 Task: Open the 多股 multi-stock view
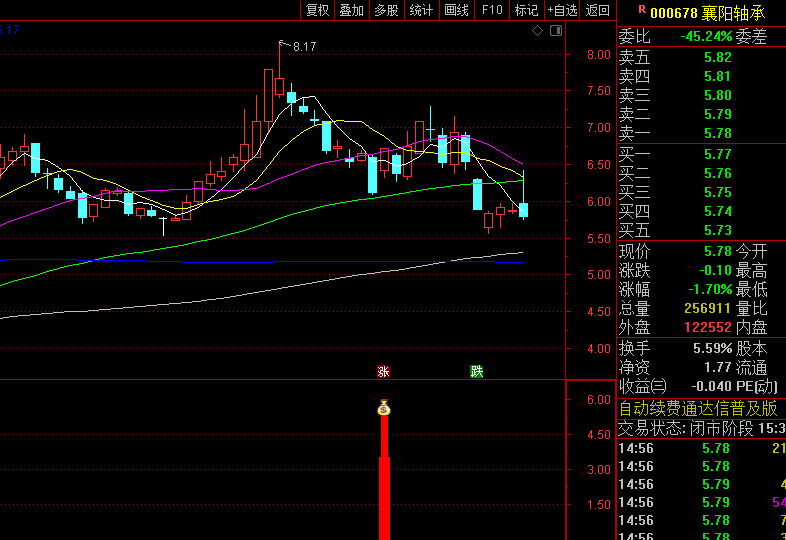386,10
